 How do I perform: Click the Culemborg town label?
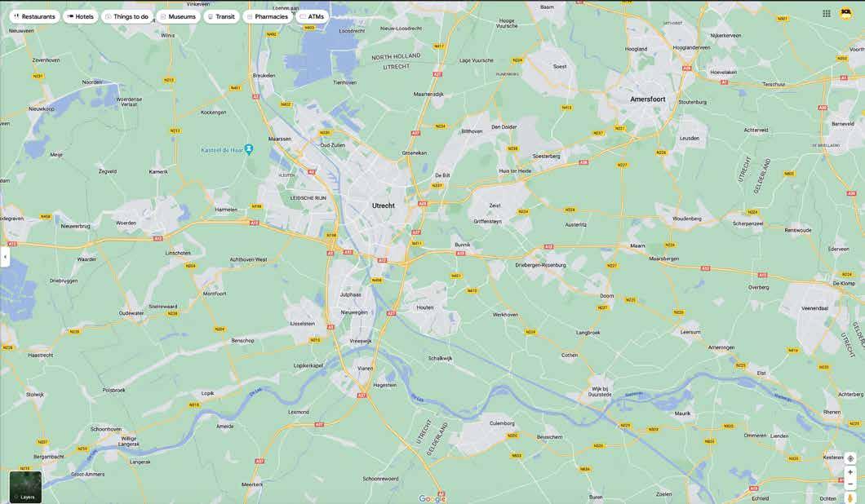(502, 423)
